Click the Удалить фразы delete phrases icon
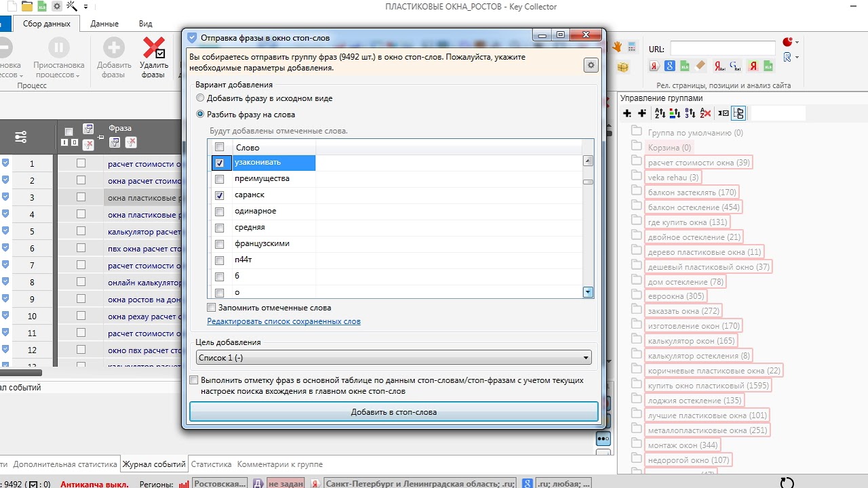Screen dimensions: 868x488 pyautogui.click(x=154, y=48)
